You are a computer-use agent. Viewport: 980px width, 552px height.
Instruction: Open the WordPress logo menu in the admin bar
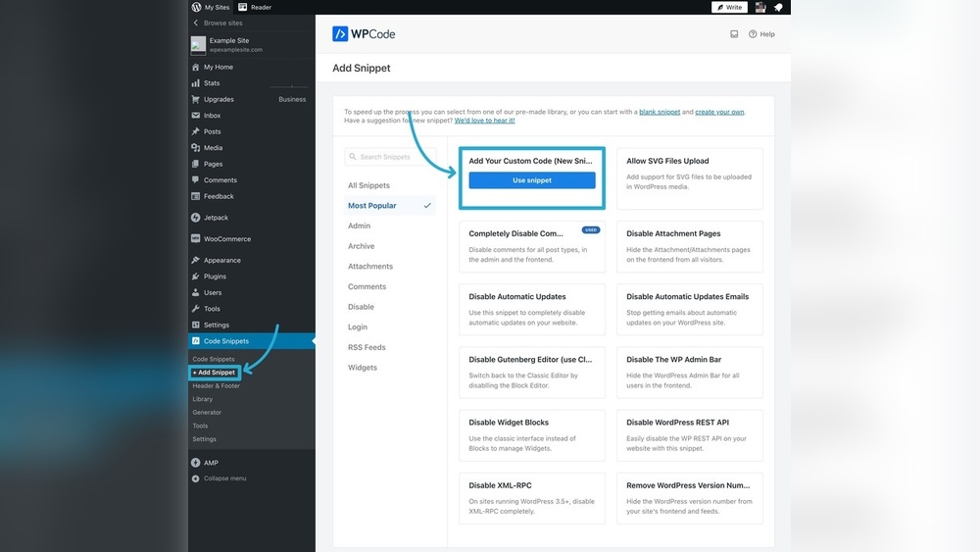click(x=196, y=7)
